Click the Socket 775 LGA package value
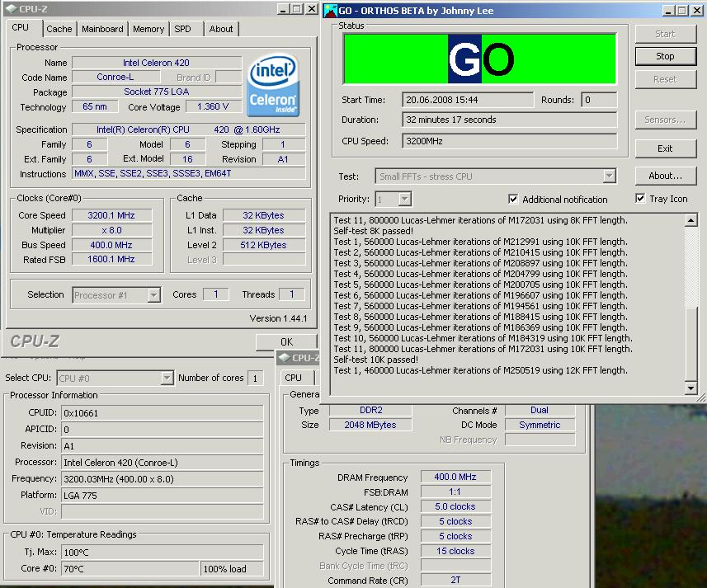This screenshot has width=707, height=588. pyautogui.click(x=157, y=92)
